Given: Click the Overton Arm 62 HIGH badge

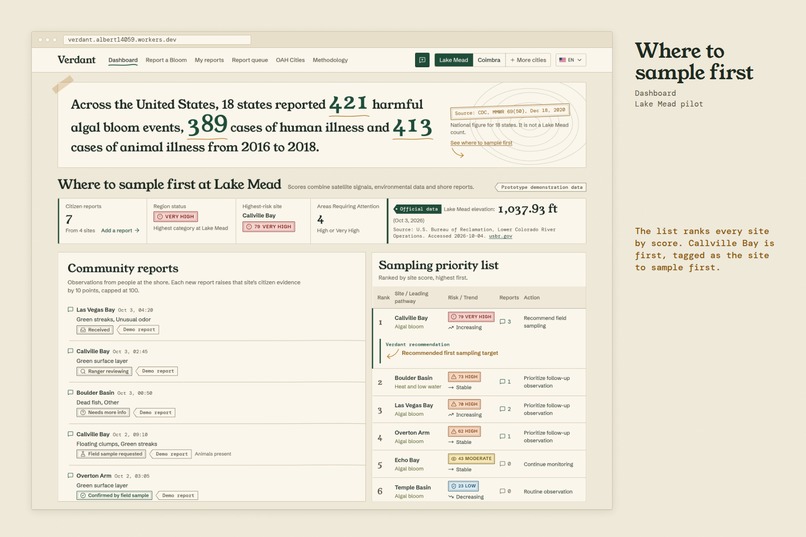Looking at the screenshot, I should point(464,431).
